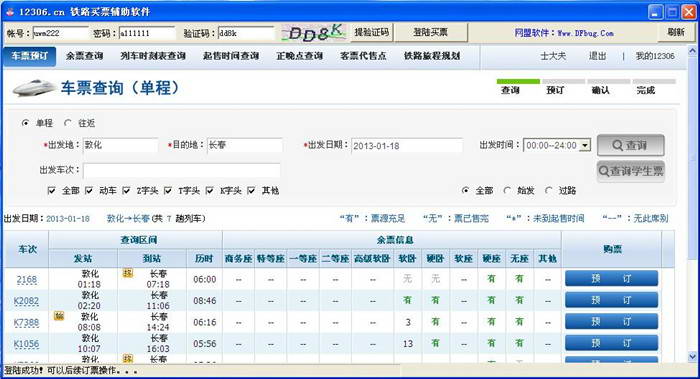Click the 预订 progress step indicator
700x379 pixels.
tap(563, 87)
